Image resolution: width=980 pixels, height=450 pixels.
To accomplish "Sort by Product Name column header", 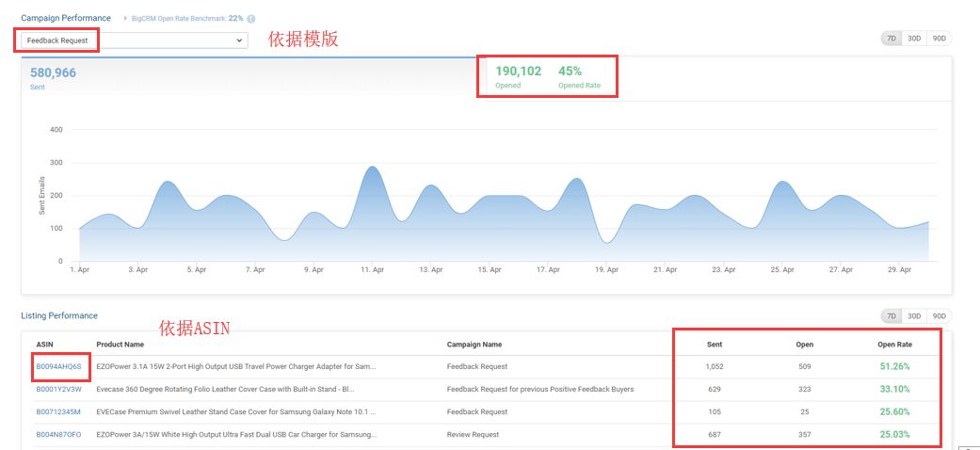I will 120,345.
